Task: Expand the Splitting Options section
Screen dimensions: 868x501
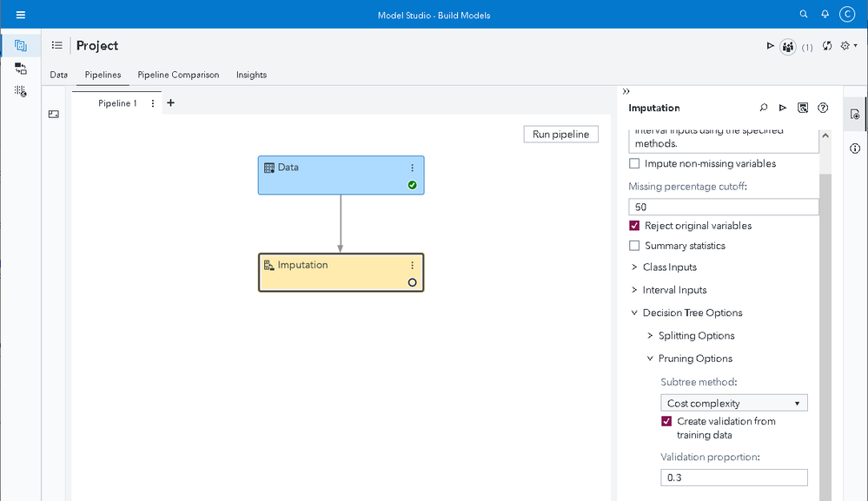Action: 651,336
